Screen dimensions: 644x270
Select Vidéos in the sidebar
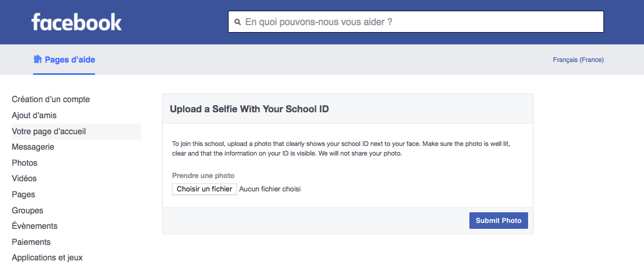click(x=24, y=179)
